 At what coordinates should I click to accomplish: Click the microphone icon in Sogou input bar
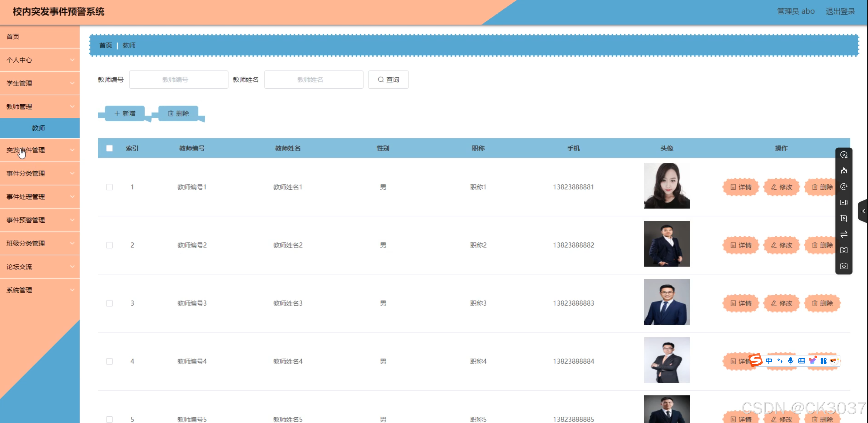pos(791,361)
